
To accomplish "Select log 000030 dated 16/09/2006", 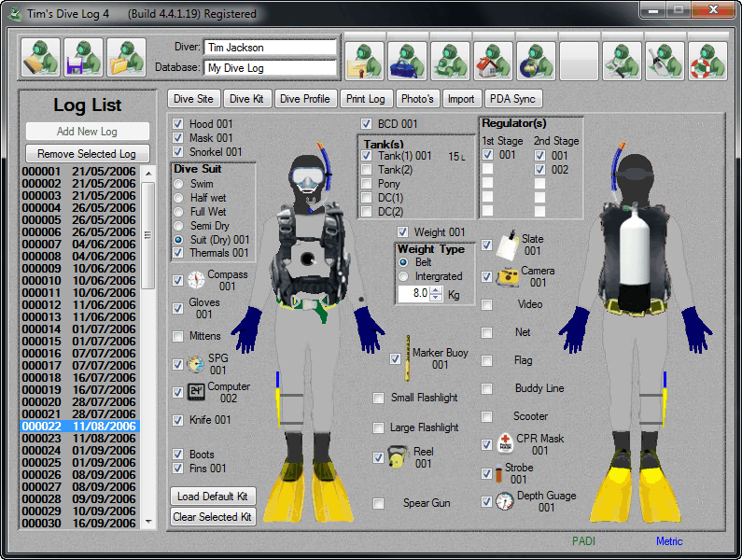I will (79, 523).
